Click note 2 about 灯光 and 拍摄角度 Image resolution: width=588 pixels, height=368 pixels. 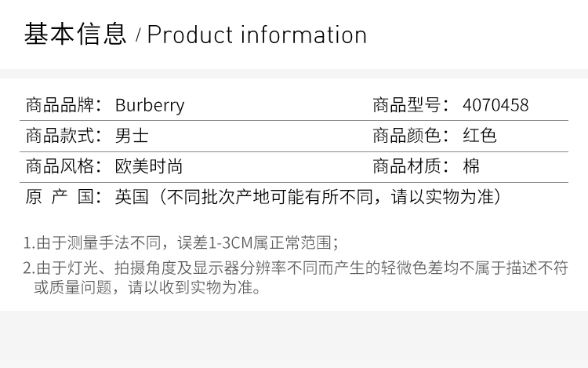306,268
